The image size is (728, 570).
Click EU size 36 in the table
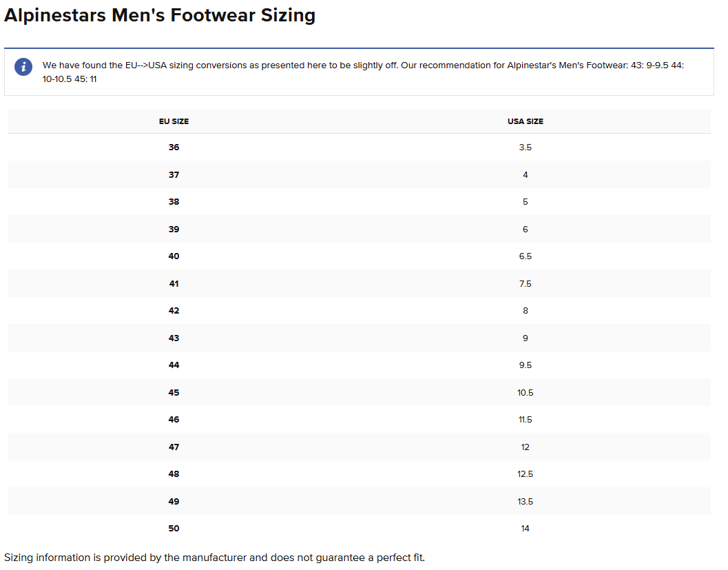tap(174, 147)
